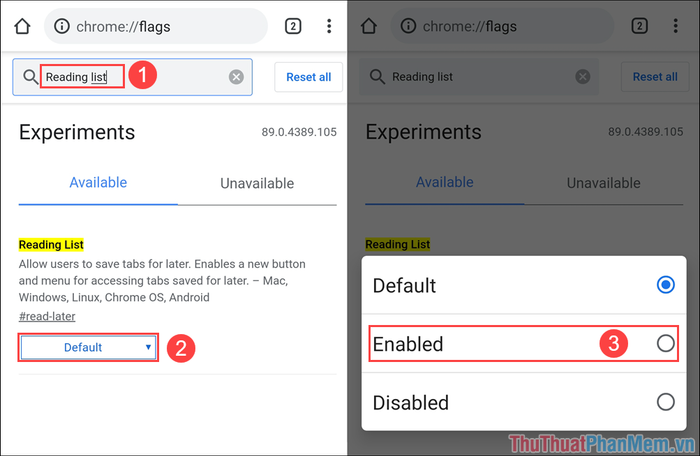
Task: Click the chrome://flags address bar on left
Action: (156, 26)
